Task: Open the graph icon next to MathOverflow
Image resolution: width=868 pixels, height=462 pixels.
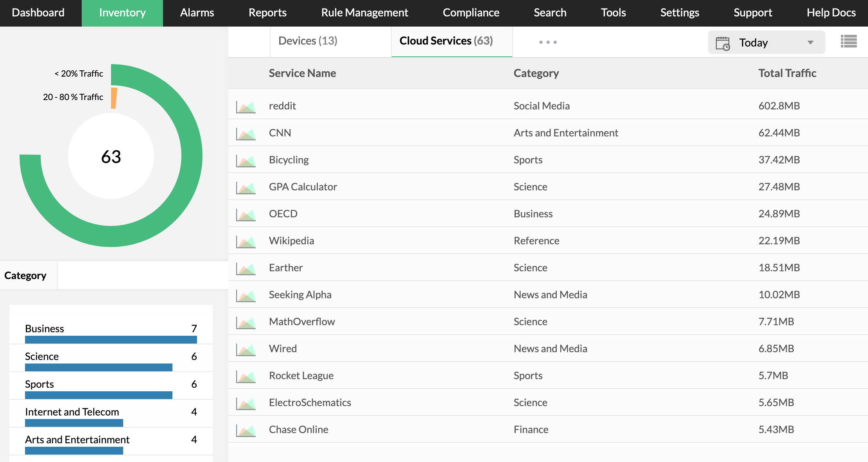Action: click(246, 321)
